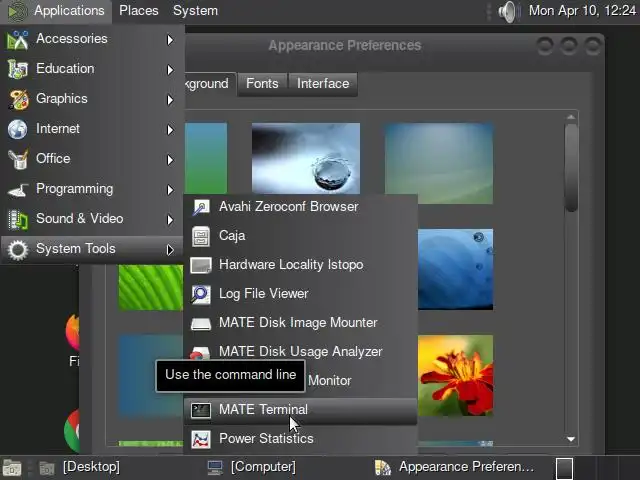The height and width of the screenshot is (480, 640).
Task: Click the Programming category icon
Action: (x=18, y=189)
